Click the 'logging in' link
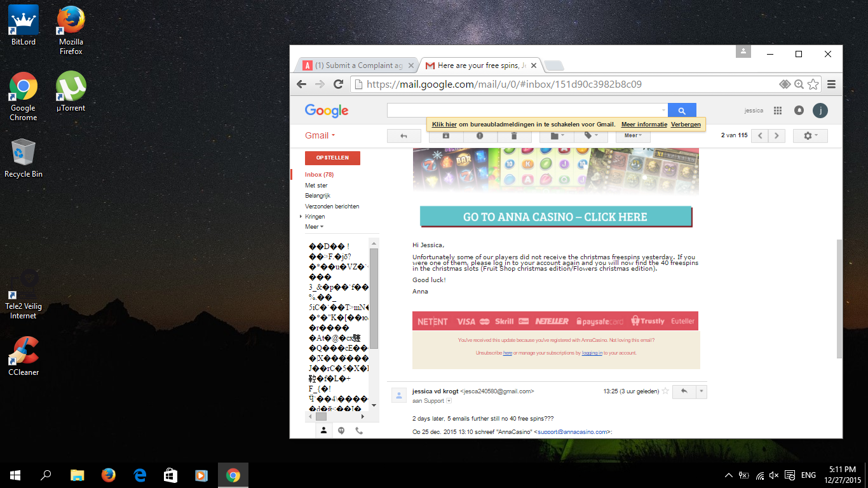Viewport: 868px width, 488px height. (x=592, y=353)
